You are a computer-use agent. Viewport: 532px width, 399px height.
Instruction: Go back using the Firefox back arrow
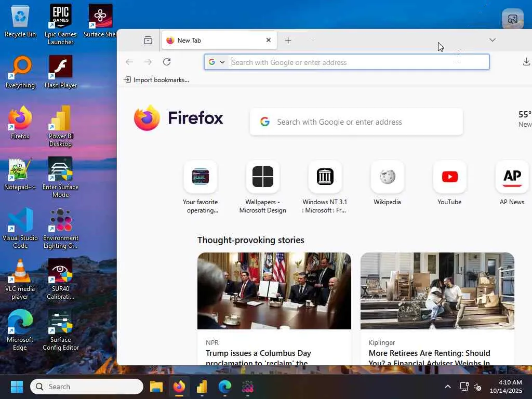tap(129, 62)
